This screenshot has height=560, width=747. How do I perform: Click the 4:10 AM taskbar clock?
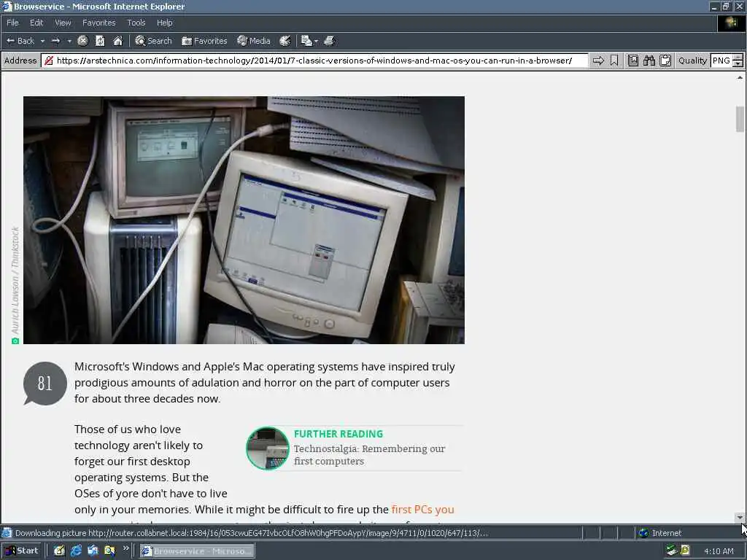pyautogui.click(x=719, y=551)
